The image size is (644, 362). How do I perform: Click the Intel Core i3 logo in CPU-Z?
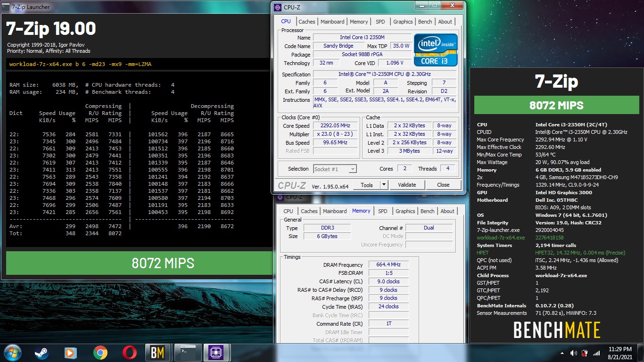coord(436,49)
